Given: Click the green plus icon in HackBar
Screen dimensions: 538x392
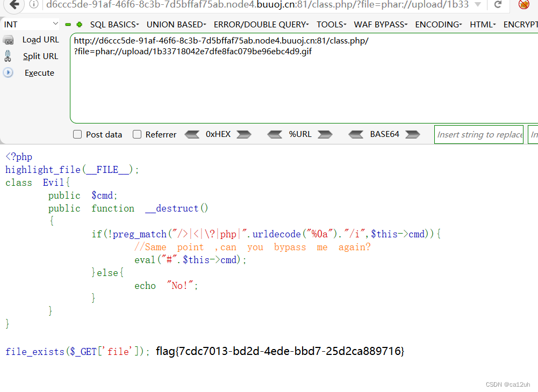Looking at the screenshot, I should 79,25.
